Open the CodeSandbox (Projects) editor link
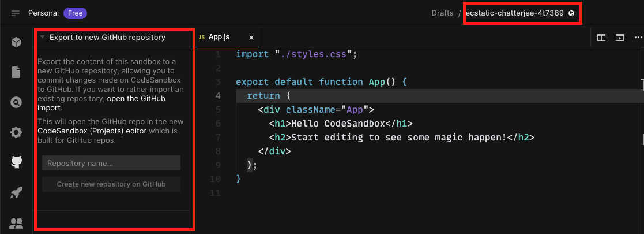This screenshot has height=234, width=644. [92, 131]
